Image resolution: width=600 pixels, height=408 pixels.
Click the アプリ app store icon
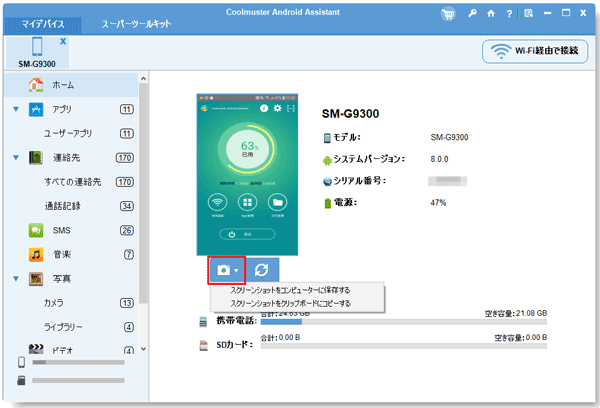36,109
